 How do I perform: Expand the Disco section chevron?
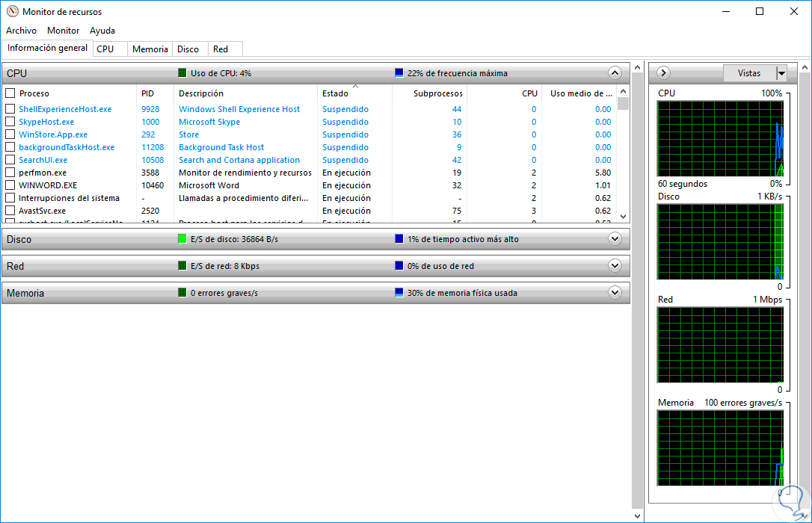(x=615, y=239)
